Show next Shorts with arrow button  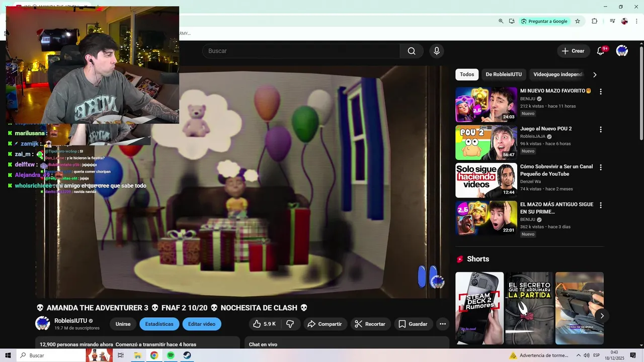602,316
